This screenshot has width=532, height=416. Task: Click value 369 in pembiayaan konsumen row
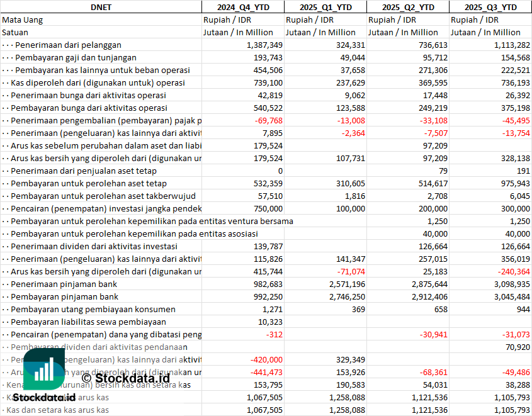(358, 308)
